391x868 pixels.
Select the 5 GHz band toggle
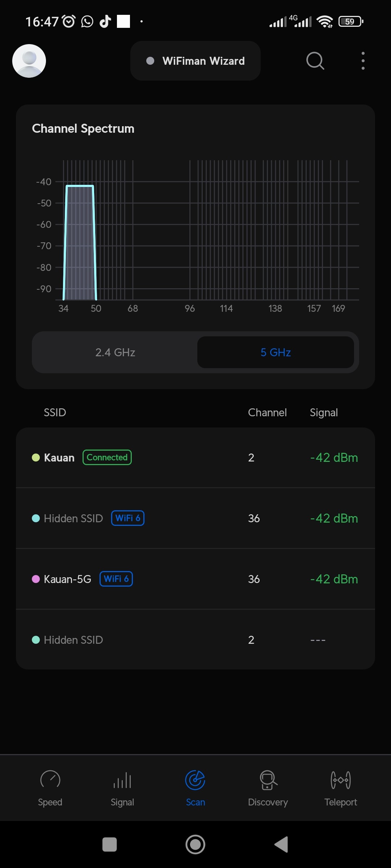pyautogui.click(x=276, y=352)
